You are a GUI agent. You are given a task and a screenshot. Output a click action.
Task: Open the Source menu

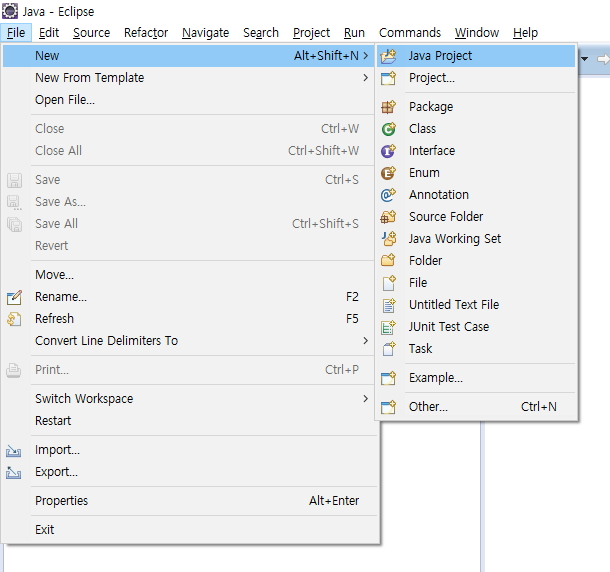91,33
